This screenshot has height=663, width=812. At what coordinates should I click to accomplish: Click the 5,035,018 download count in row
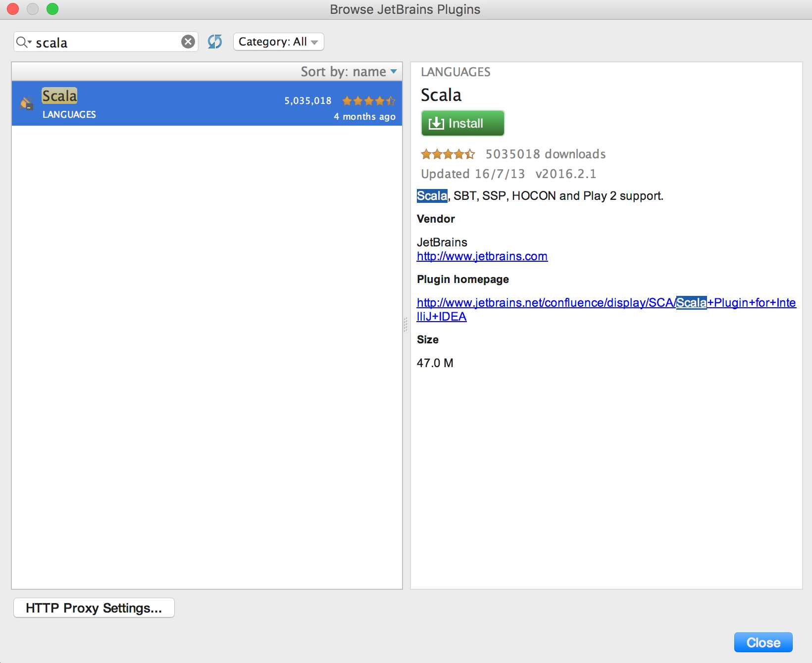click(307, 101)
